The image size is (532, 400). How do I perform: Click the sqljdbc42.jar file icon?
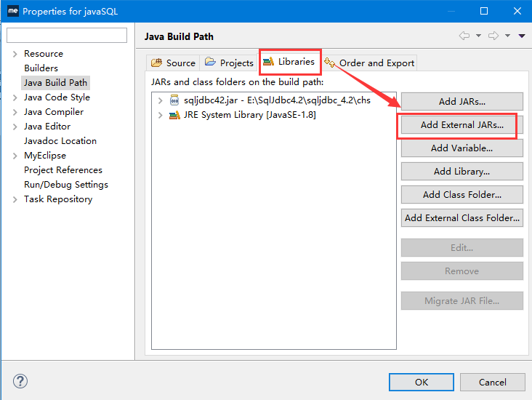coord(174,100)
